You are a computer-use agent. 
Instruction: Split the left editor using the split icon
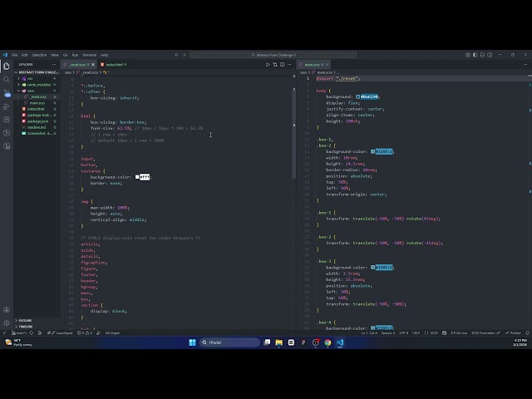tap(283, 65)
